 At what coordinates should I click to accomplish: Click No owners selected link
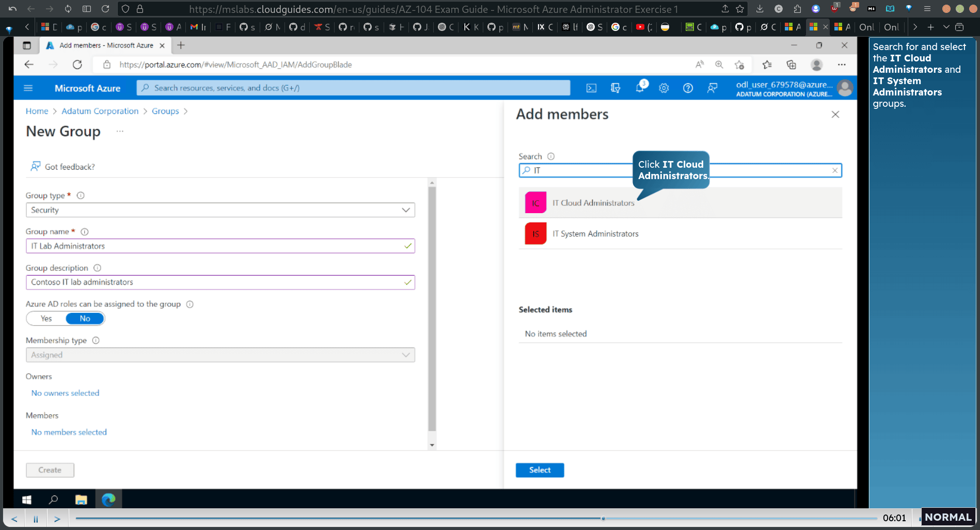(65, 393)
